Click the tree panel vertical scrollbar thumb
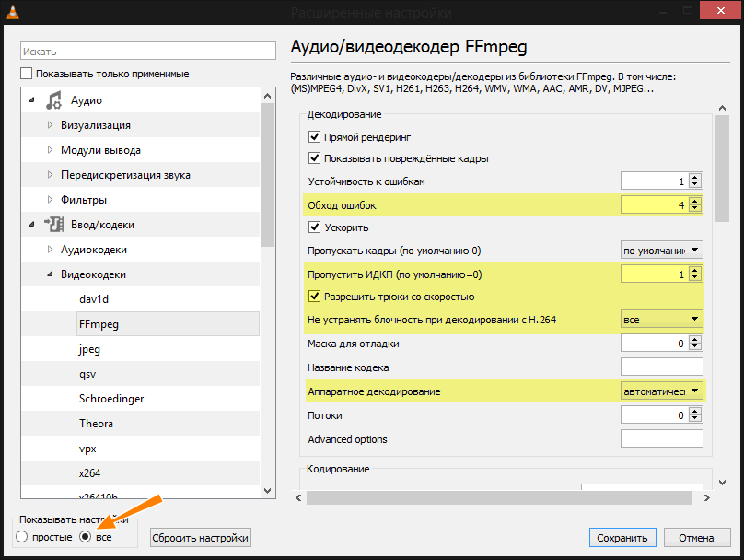Screen dimensions: 744x560 (x=268, y=175)
